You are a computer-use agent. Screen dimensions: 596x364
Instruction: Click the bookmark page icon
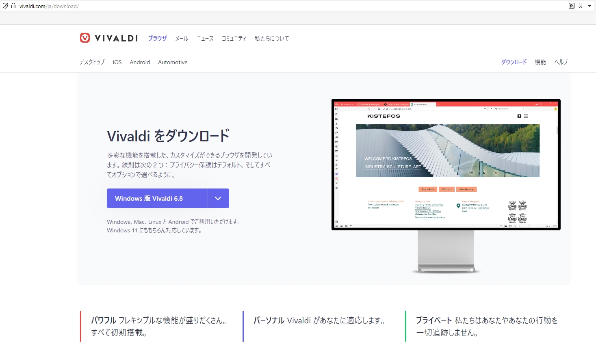pos(581,6)
